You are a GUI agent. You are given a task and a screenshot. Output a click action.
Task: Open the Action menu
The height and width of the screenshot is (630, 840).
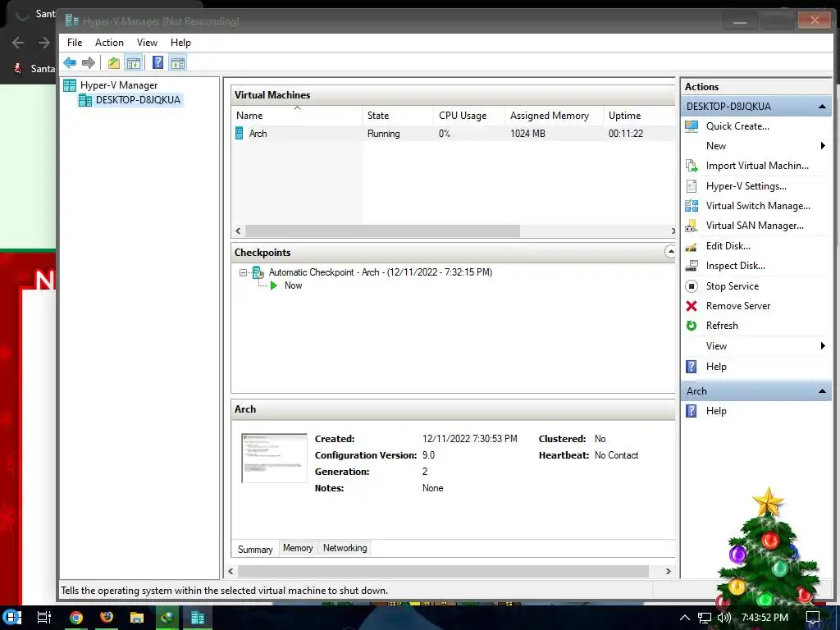pos(109,43)
